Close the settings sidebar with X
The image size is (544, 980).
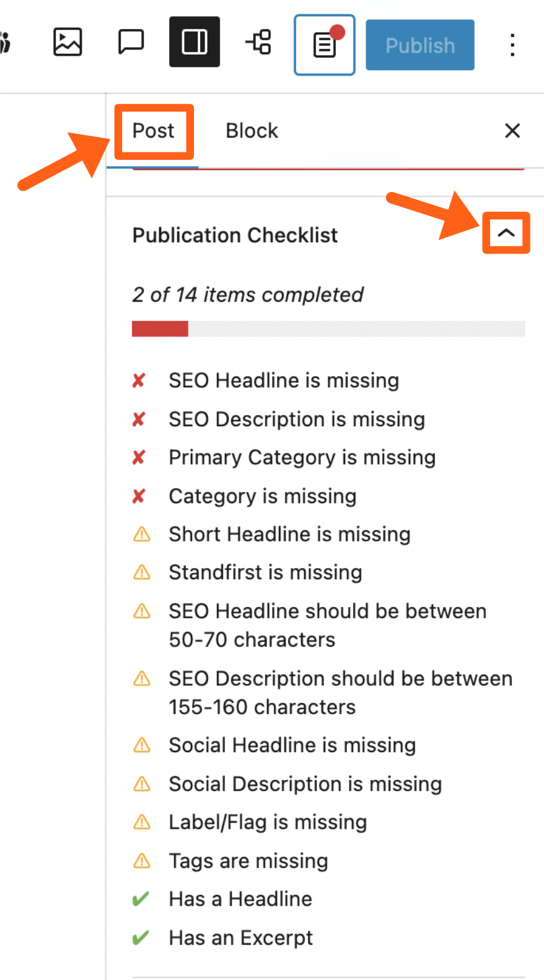click(512, 131)
